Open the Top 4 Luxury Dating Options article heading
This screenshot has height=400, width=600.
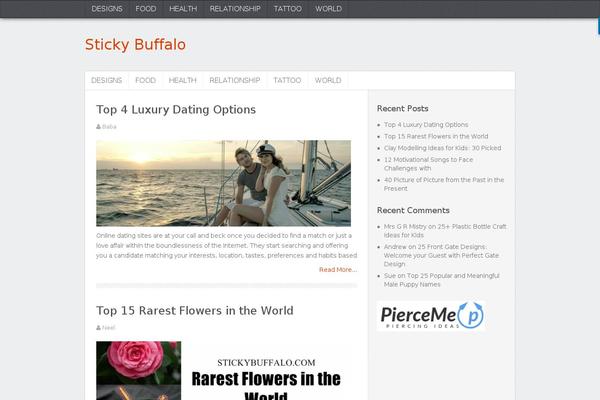176,109
